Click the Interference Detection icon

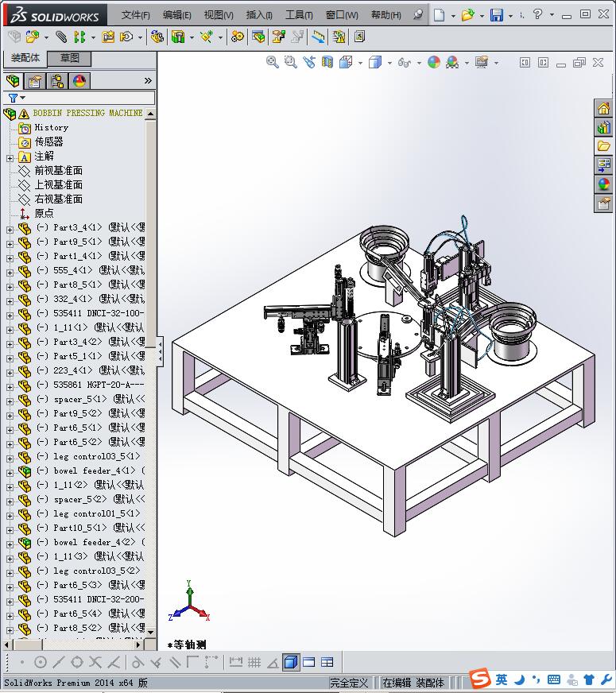coord(258,37)
